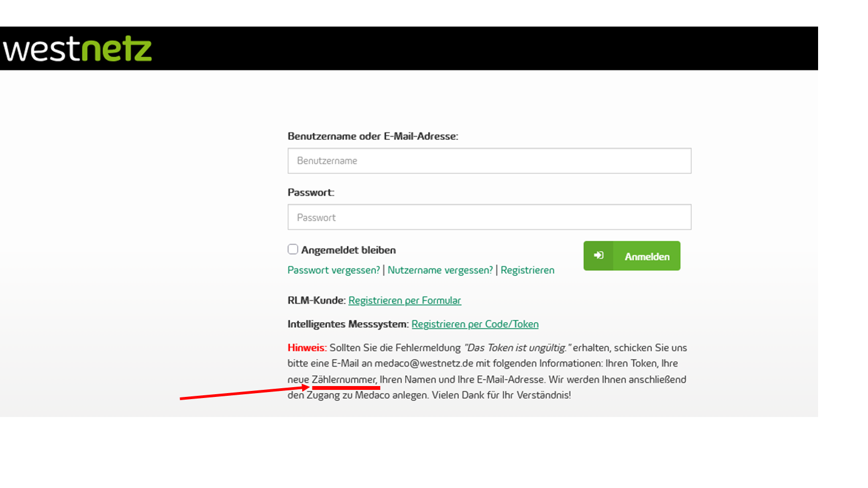The width and height of the screenshot is (868, 488).
Task: Enable the Angemeldet bleiben checkbox
Action: tap(293, 249)
